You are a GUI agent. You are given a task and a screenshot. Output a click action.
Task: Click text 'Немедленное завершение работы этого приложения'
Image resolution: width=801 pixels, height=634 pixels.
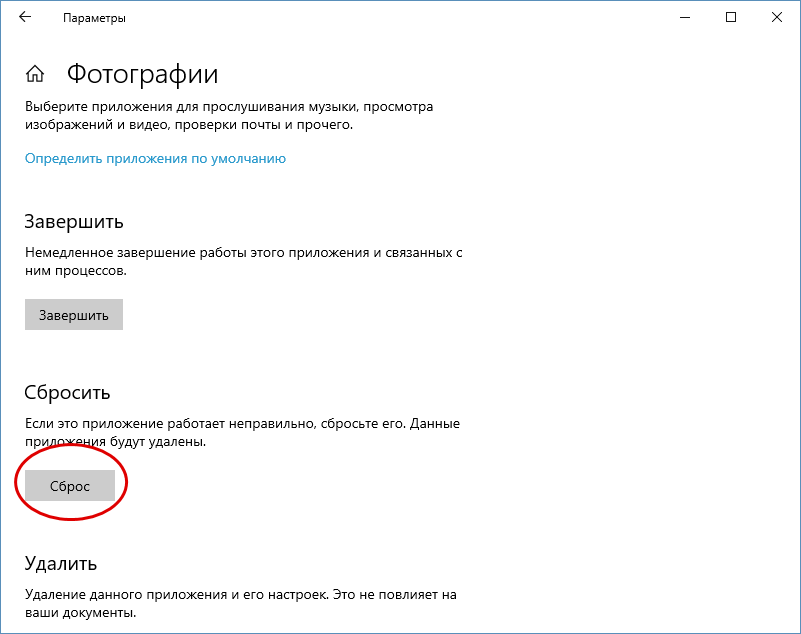(x=197, y=253)
